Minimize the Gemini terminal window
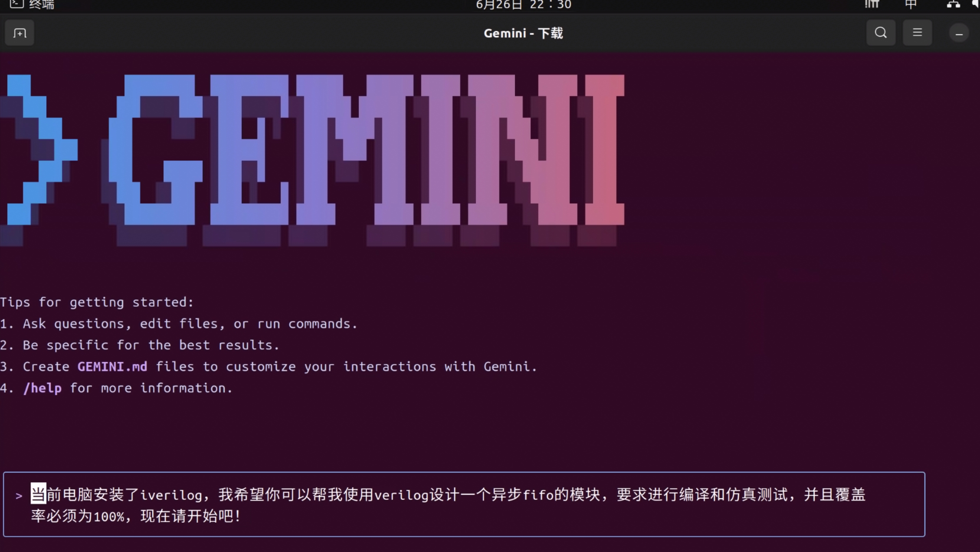The image size is (980, 552). 959,33
